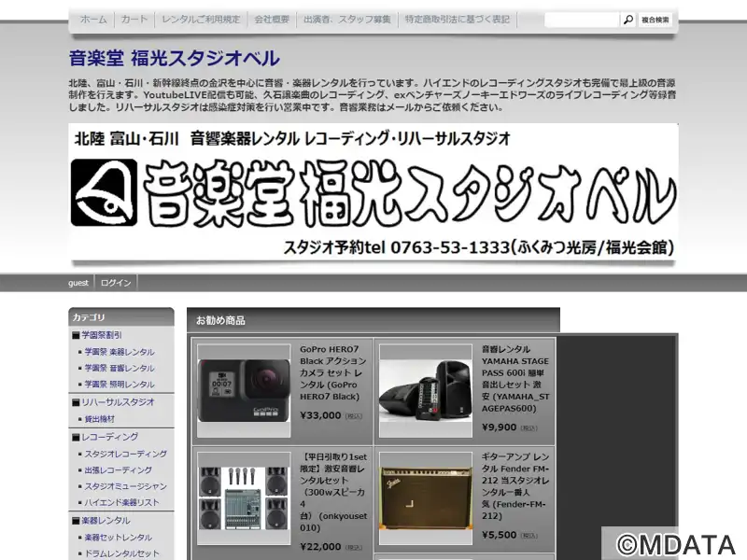
Task: Click the studio bell logo banner
Action: (373, 192)
